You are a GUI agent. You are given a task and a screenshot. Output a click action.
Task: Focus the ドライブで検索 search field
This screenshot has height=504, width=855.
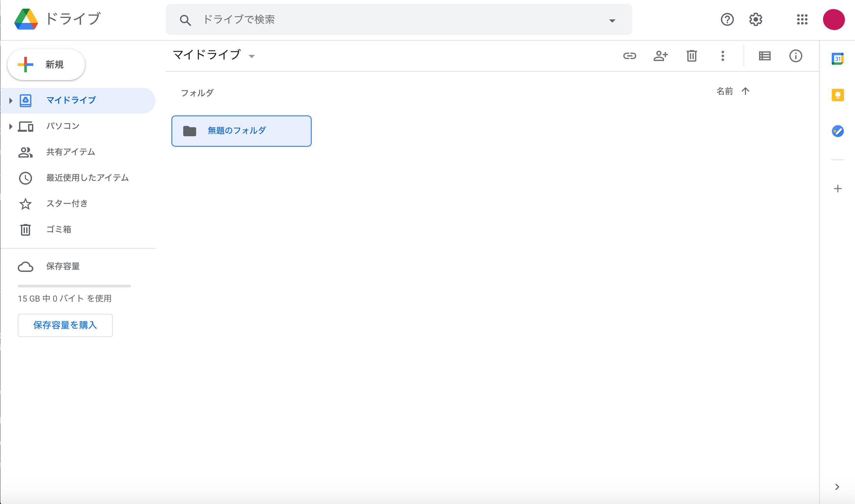click(399, 19)
